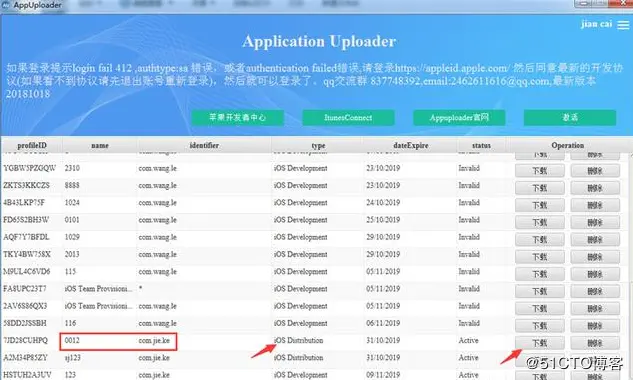Select profile ID HSTUH2A3UV

click(27, 375)
